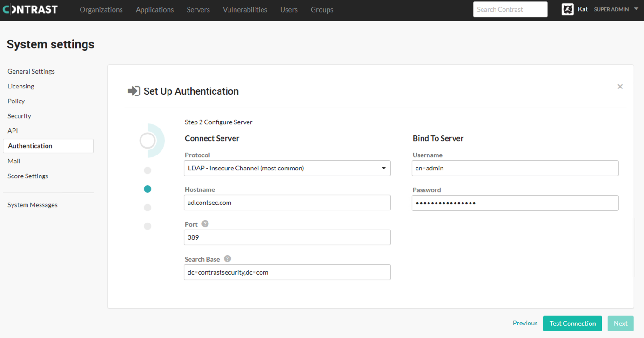
Task: Select API in sidebar
Action: (13, 131)
